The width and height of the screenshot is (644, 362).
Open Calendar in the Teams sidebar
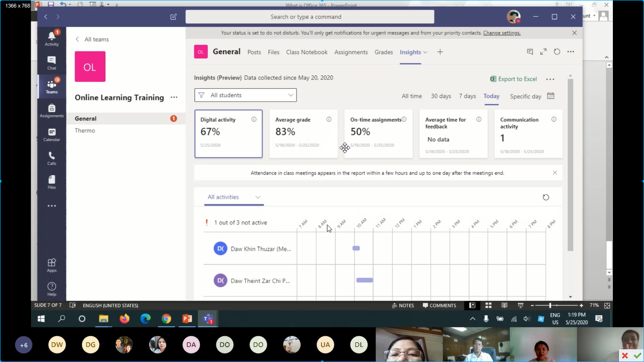pyautogui.click(x=52, y=135)
